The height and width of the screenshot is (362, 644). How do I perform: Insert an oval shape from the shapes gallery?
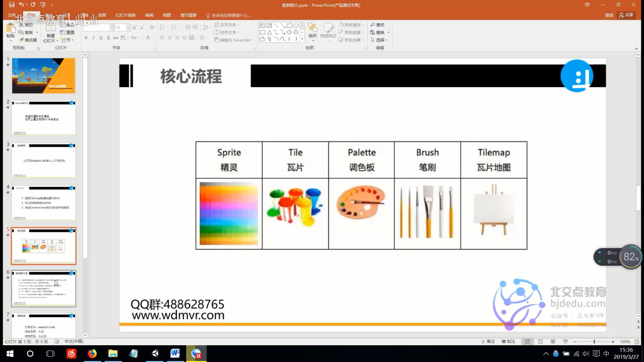pyautogui.click(x=296, y=25)
